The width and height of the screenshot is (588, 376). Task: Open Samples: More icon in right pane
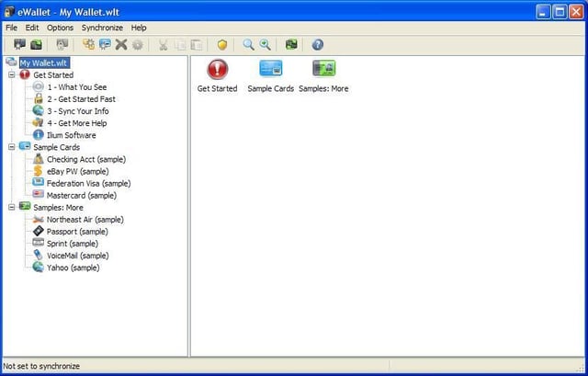click(323, 76)
